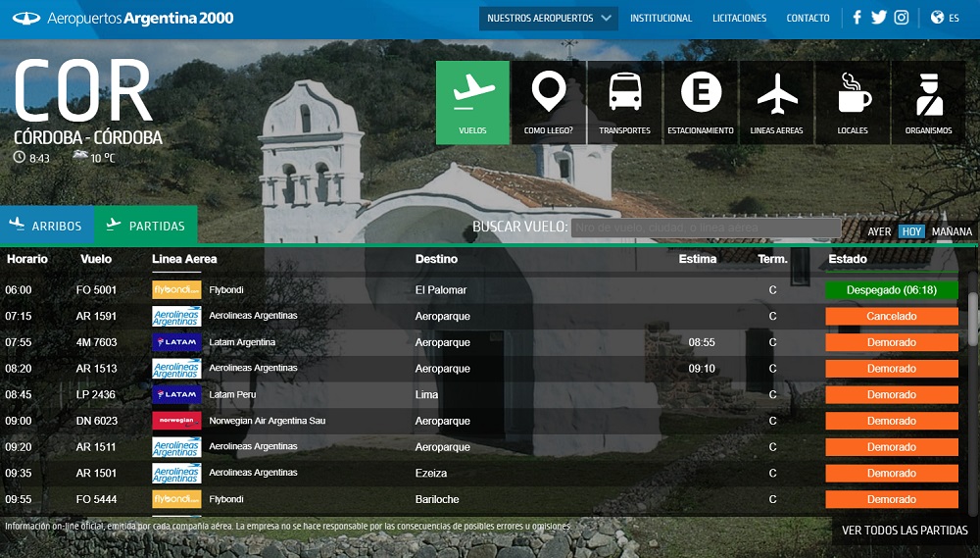Click the Norwegian Air Argentina Sau airline name

coord(267,421)
